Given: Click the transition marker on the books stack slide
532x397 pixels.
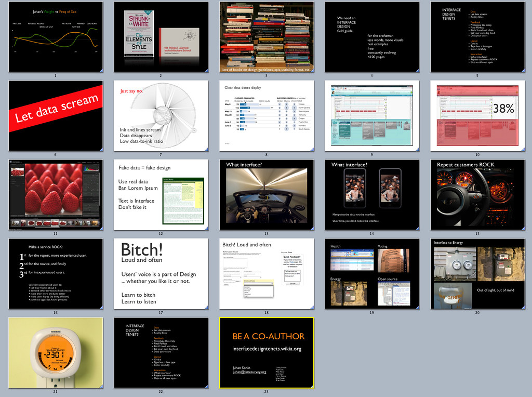Looking at the screenshot, I should pyautogui.click(x=312, y=70).
